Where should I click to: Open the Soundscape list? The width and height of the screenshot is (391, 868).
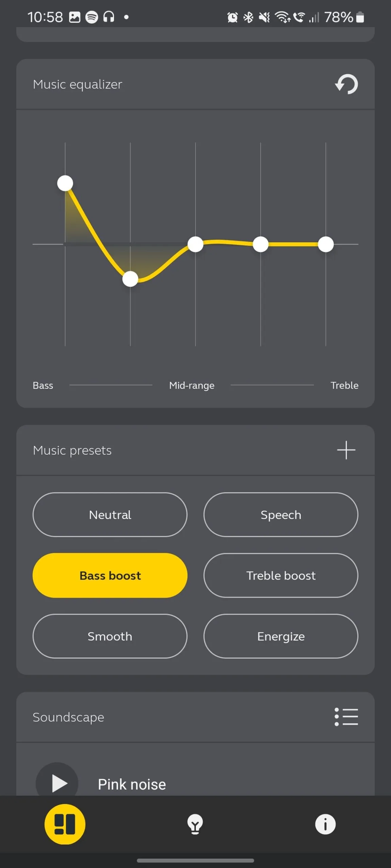pyautogui.click(x=346, y=717)
